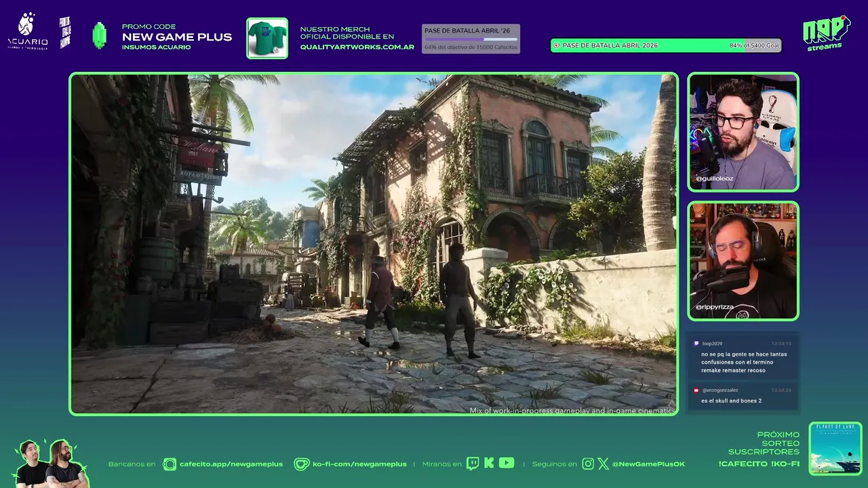Viewport: 868px width, 488px height.
Task: Click the @enzogonzaalez chat username
Action: click(719, 390)
